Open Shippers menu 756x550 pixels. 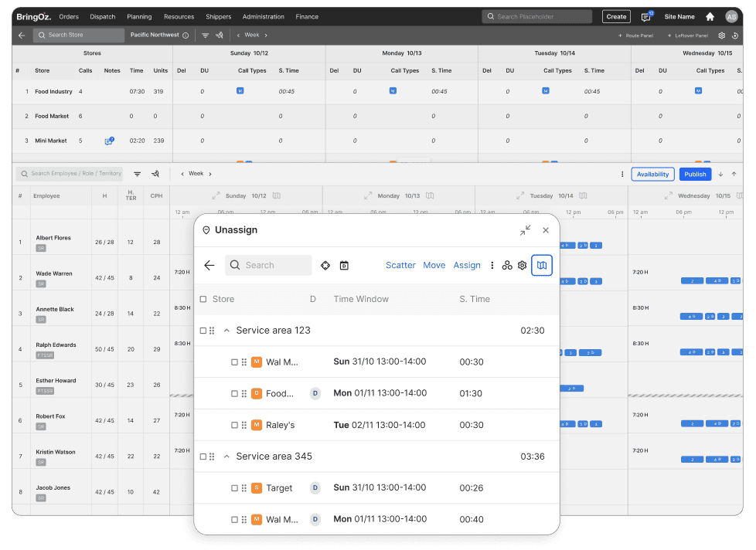[219, 17]
